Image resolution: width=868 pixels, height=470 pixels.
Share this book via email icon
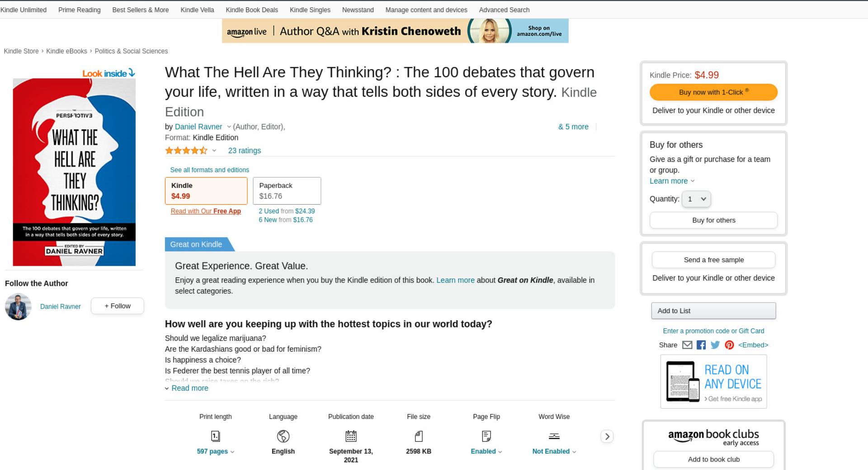click(x=687, y=345)
